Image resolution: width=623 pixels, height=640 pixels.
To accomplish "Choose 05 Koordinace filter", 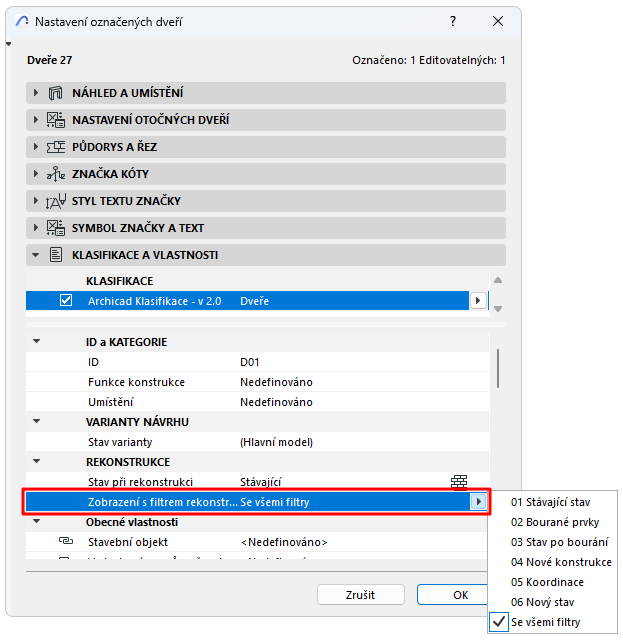I will (x=547, y=582).
